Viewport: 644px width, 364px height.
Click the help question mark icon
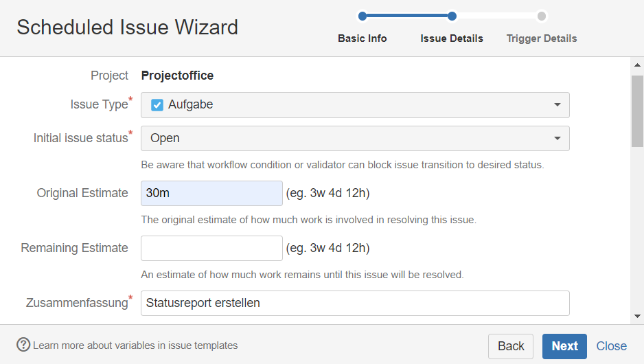(x=23, y=345)
